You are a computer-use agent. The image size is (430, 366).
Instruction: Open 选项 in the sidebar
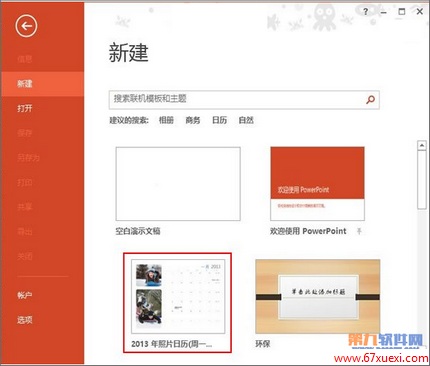coord(25,320)
